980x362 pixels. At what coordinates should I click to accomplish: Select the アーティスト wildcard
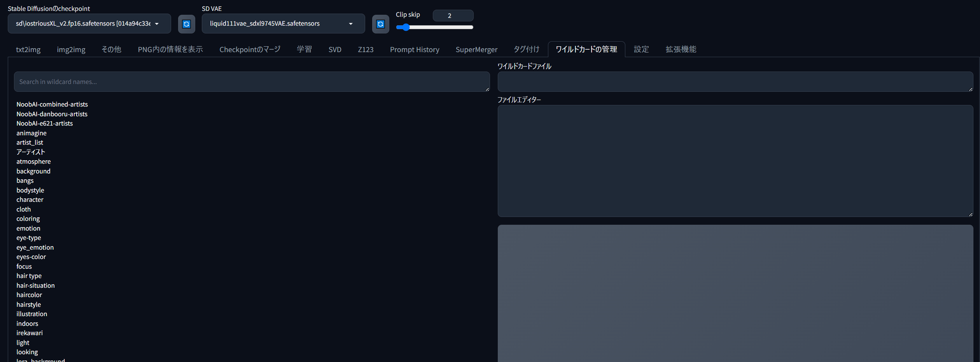[31, 152]
